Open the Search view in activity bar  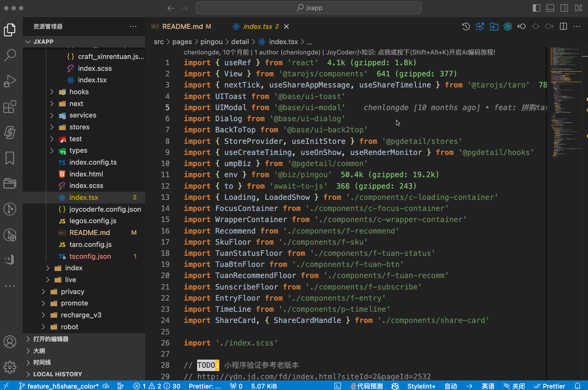click(x=10, y=56)
